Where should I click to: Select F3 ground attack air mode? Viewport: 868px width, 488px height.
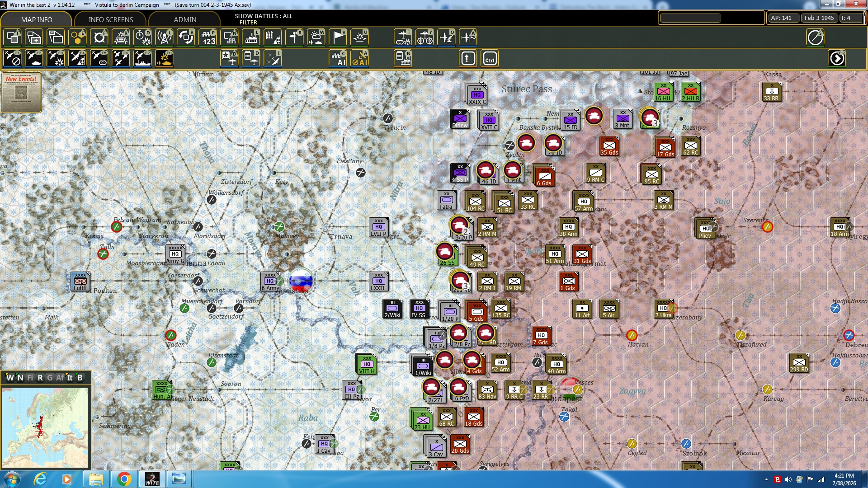coord(56,58)
